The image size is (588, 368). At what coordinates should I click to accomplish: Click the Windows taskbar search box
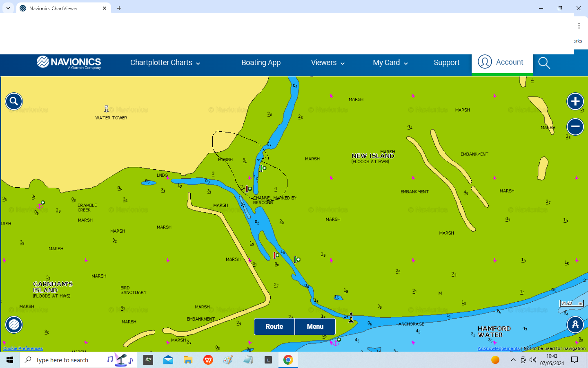[78, 360]
